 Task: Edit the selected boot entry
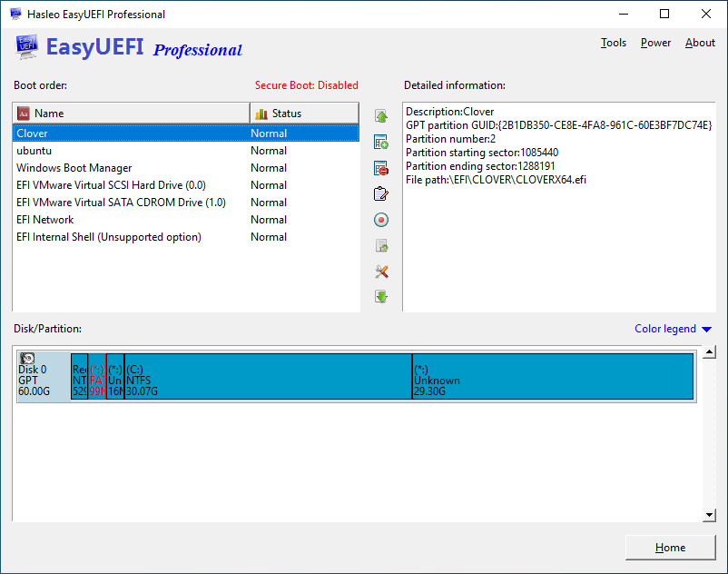pos(381,193)
